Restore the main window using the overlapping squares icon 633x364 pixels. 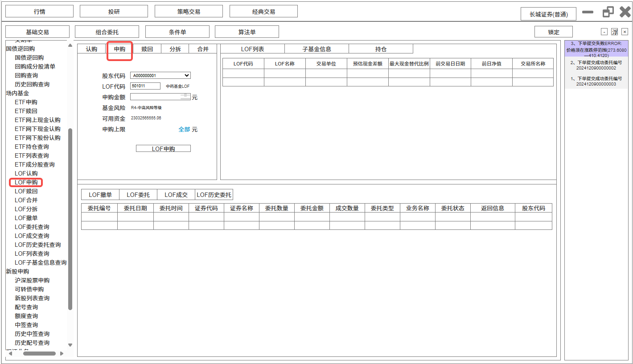608,12
